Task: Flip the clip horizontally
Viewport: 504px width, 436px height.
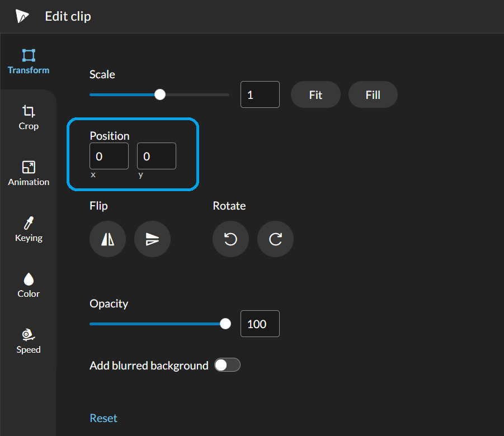Action: click(x=107, y=239)
